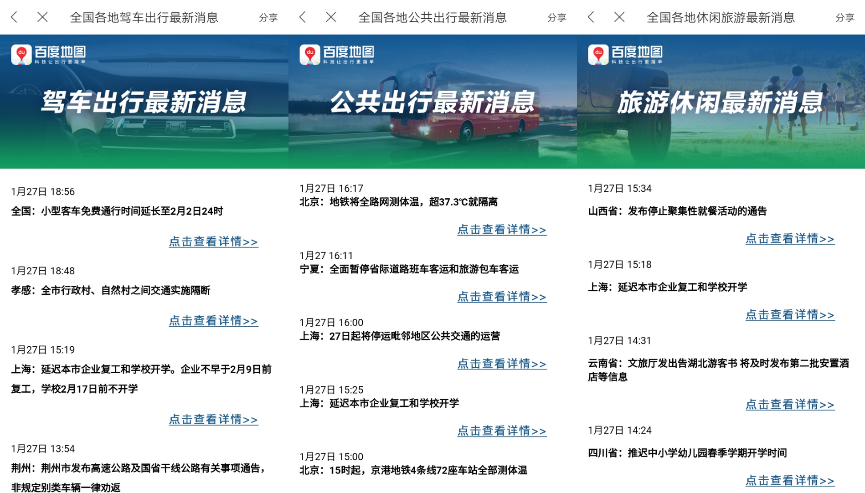Tap X icon on the 公共出行 page header
865x493 pixels.
point(331,17)
